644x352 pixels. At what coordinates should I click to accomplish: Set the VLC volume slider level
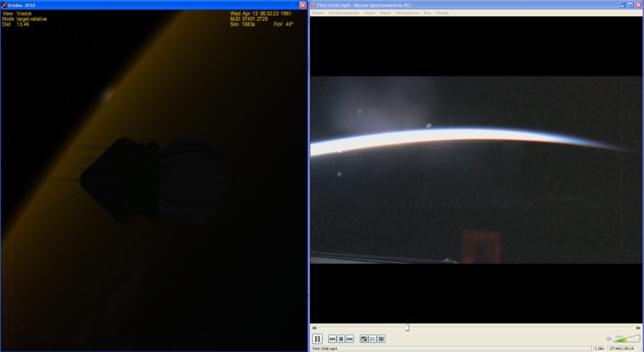point(626,339)
